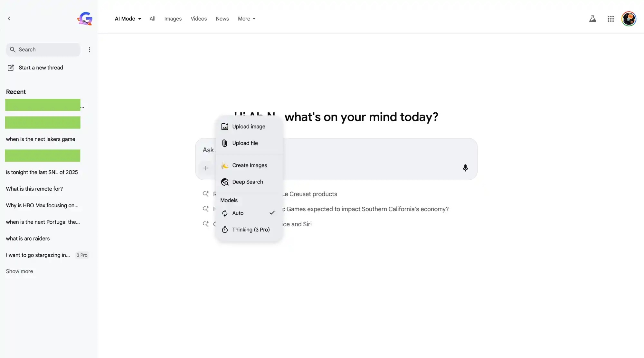Switch to the Thinking (3 Pro) model
Viewport: 644px width, 358px height.
[x=251, y=230]
